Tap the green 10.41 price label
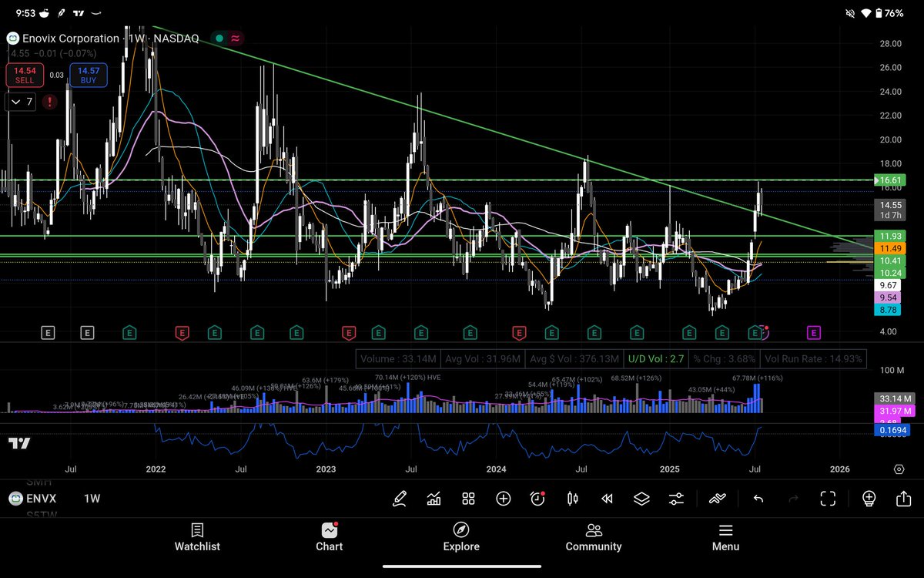Screen dimensions: 924x578 [891, 261]
